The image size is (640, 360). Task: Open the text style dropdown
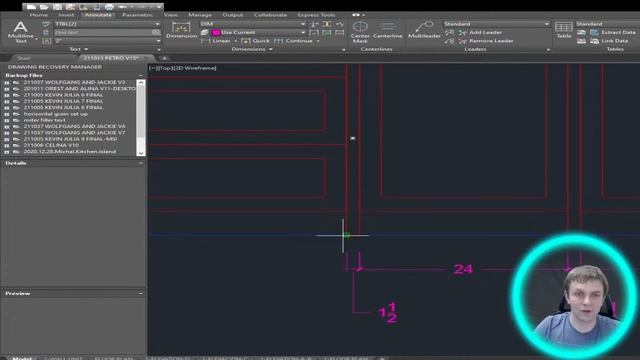pyautogui.click(x=158, y=24)
